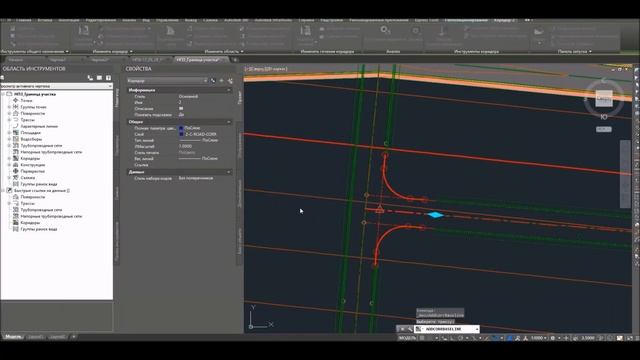Screen dimensions: 640x360
Task: Open the Вставка ribbon tab
Action: coord(45,20)
